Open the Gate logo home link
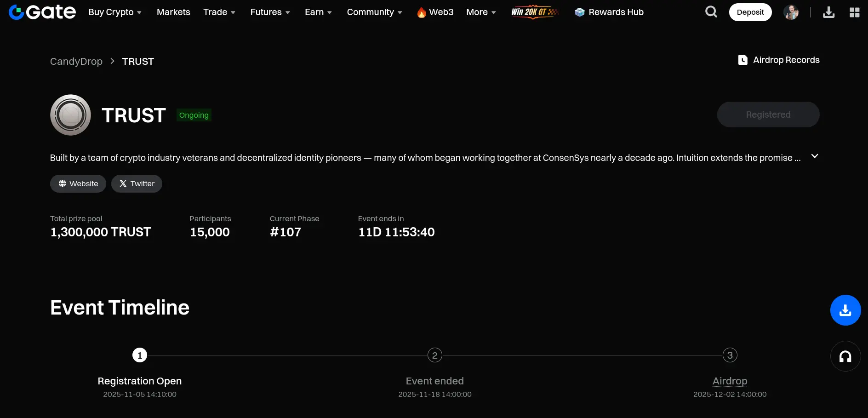The width and height of the screenshot is (868, 418). (x=42, y=12)
